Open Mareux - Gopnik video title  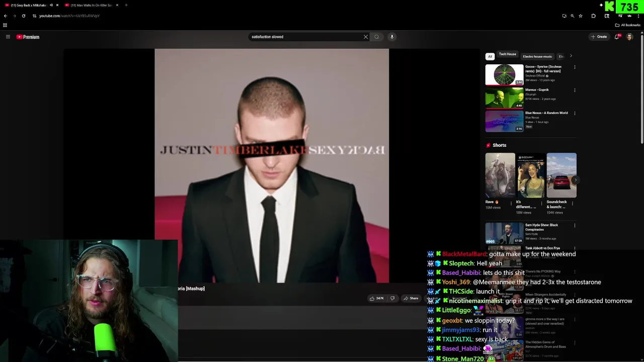(x=537, y=90)
